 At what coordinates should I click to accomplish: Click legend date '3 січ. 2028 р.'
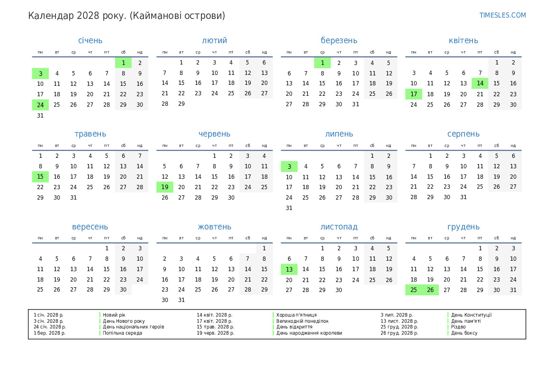[x=48, y=321]
